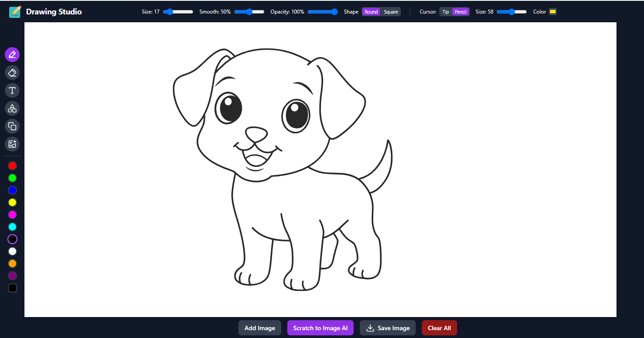Open the yellow Color picker in top bar
Screen dimensions: 644x338
click(x=553, y=12)
